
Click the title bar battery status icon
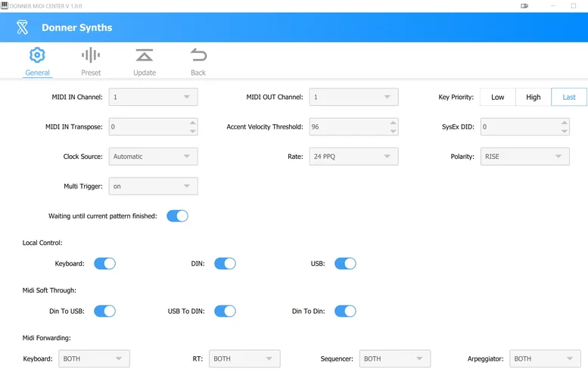coord(524,5)
